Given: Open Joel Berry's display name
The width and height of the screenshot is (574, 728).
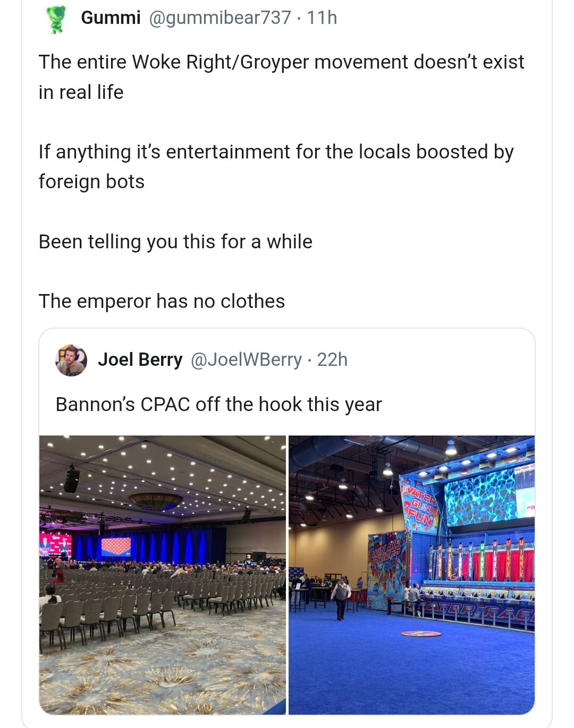Looking at the screenshot, I should coord(140,360).
